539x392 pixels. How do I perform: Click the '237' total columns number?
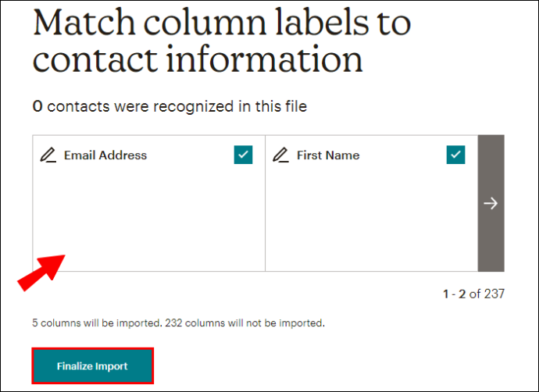click(x=494, y=294)
